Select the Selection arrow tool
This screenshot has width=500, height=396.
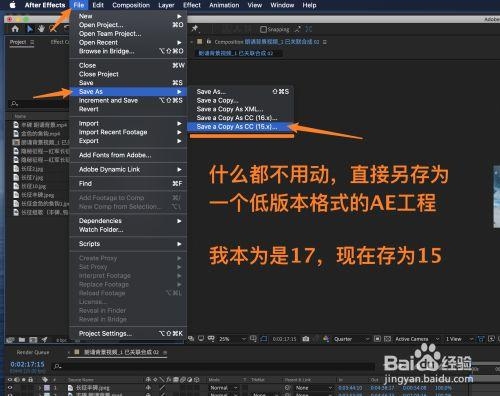[30, 29]
